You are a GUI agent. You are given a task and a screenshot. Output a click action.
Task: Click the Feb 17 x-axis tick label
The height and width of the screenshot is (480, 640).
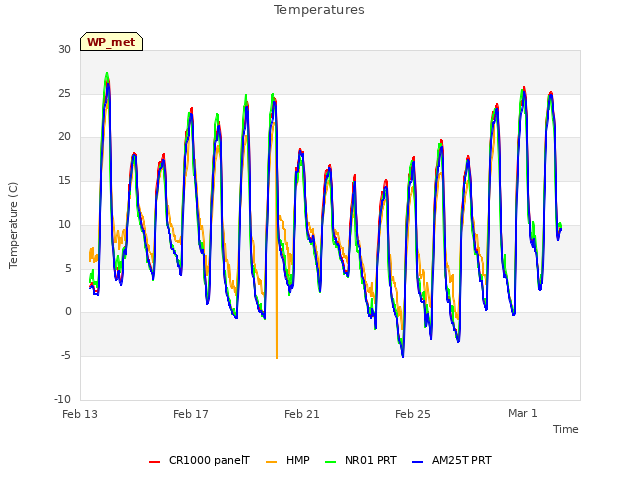pyautogui.click(x=191, y=414)
